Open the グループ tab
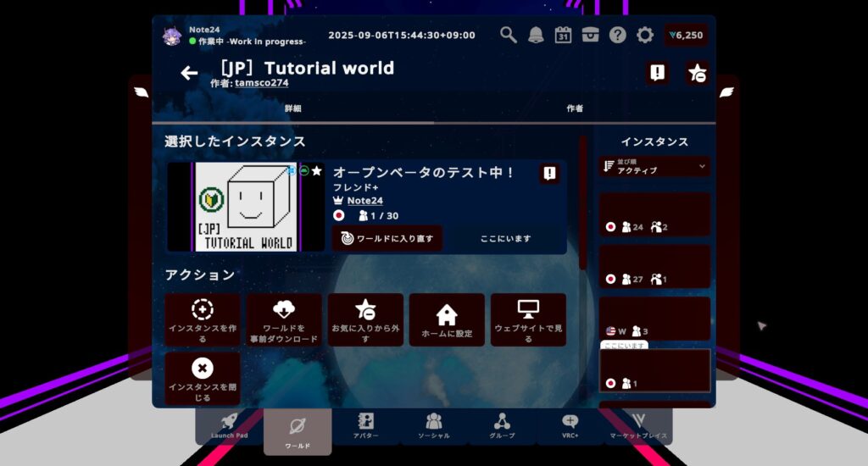This screenshot has height=466, width=868. [x=502, y=427]
